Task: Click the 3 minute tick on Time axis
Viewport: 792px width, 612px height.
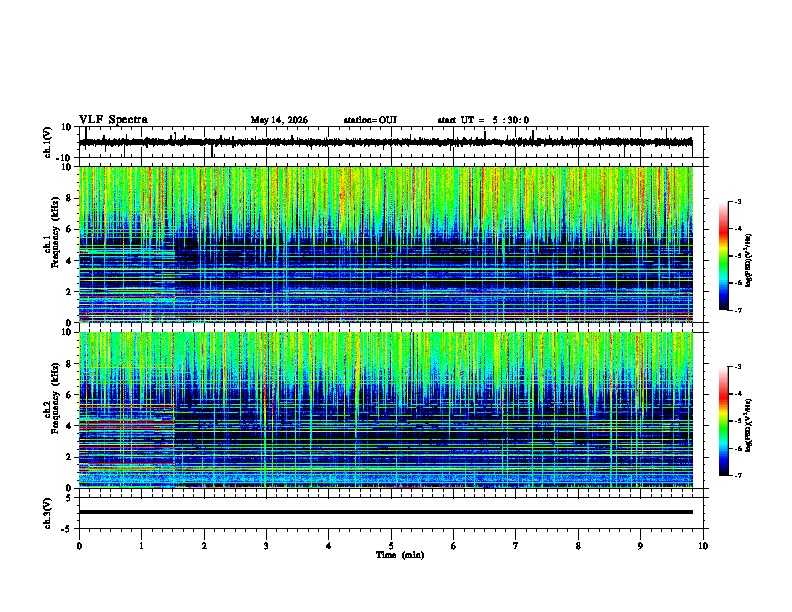Action: pos(266,546)
